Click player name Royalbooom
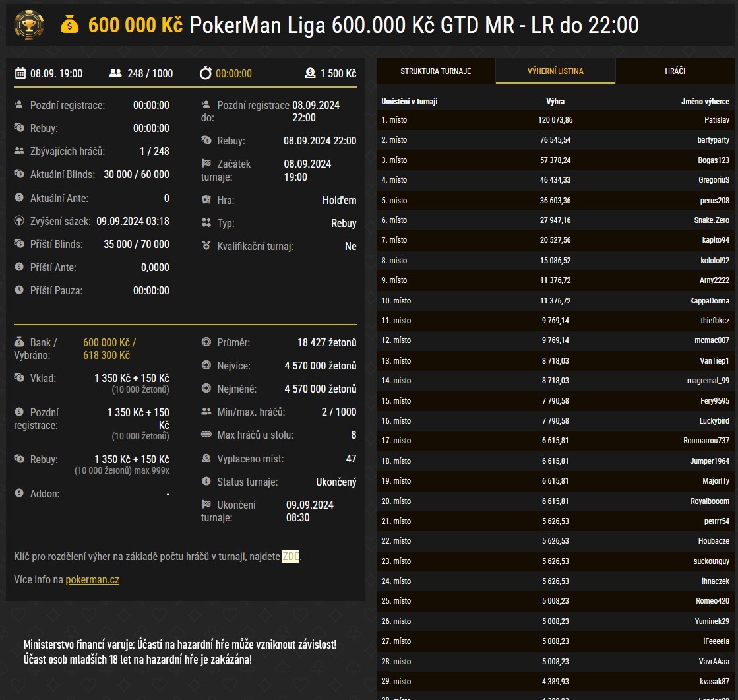 click(710, 501)
